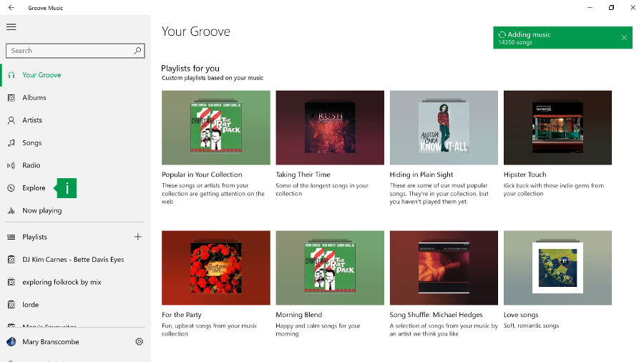Screen dimensions: 644x362
Task: Click the Hiding in Plain Sight title
Action: pyautogui.click(x=421, y=175)
